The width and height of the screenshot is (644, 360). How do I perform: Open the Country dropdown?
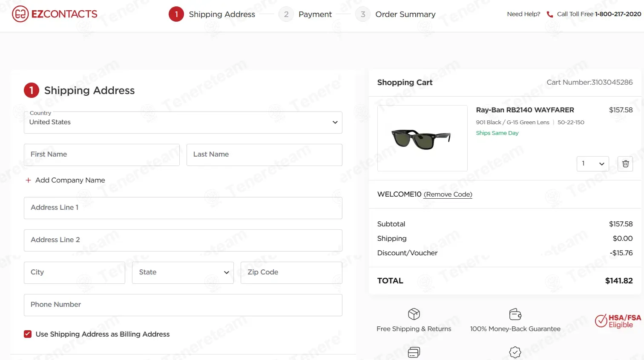[183, 123]
